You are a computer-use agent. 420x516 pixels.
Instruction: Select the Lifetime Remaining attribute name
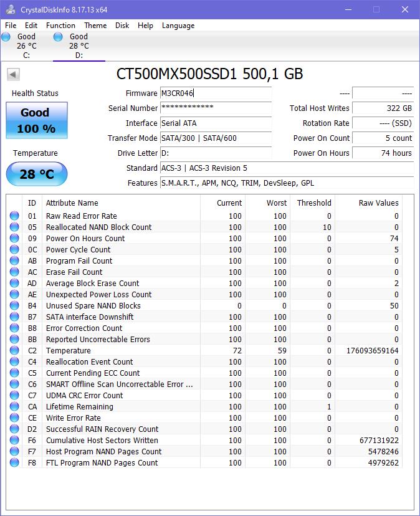[80, 407]
